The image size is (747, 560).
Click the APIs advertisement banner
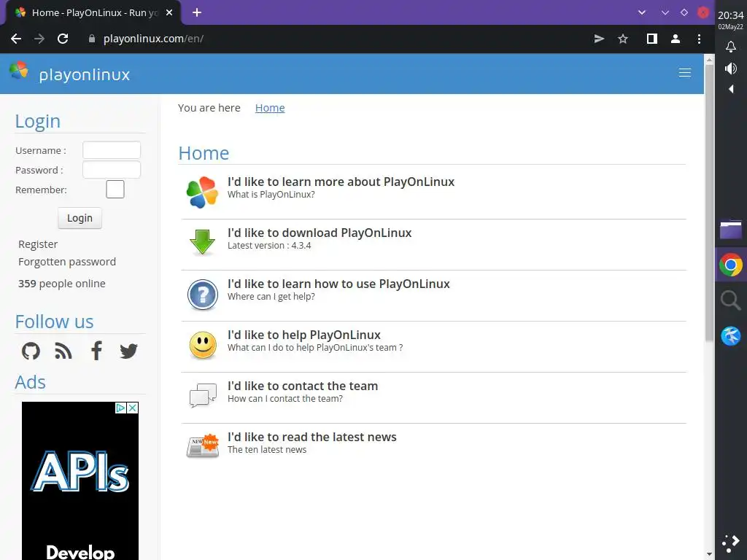coord(80,481)
